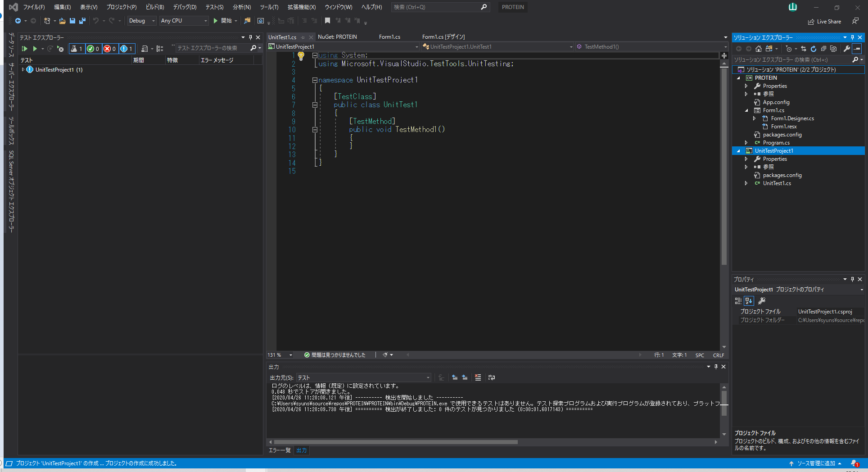
Task: Expand Program.cs in Solution Explorer
Action: click(x=746, y=143)
